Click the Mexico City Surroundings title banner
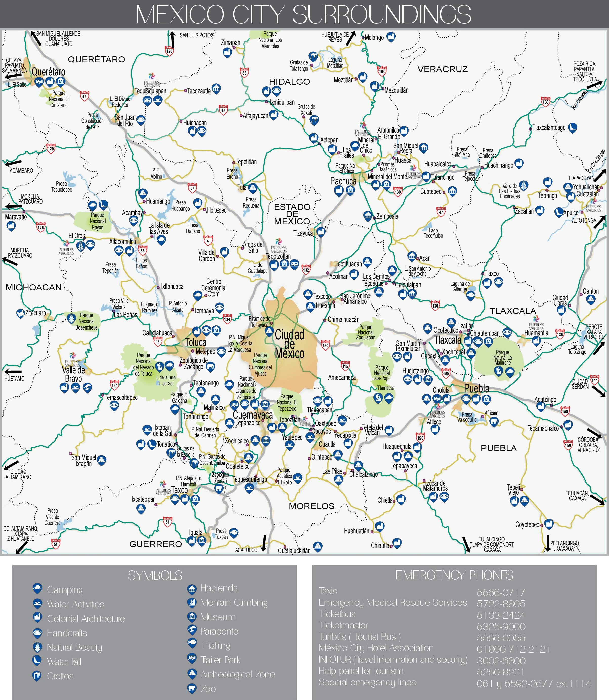609x700 pixels. click(x=304, y=14)
